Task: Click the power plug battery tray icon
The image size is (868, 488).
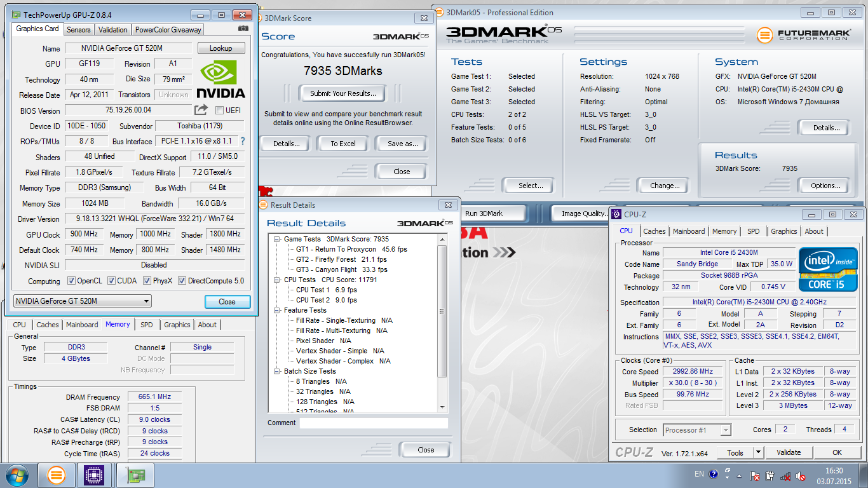Action: click(x=770, y=475)
